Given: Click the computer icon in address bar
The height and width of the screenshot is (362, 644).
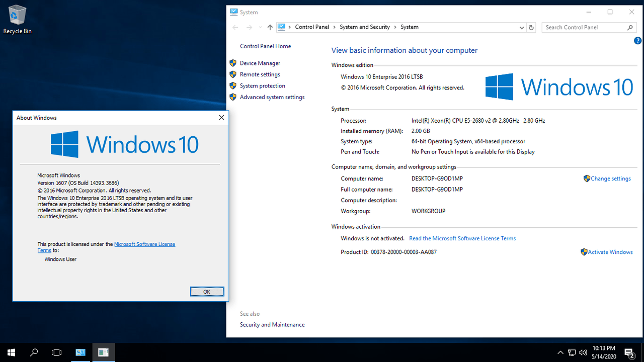Looking at the screenshot, I should tap(281, 27).
